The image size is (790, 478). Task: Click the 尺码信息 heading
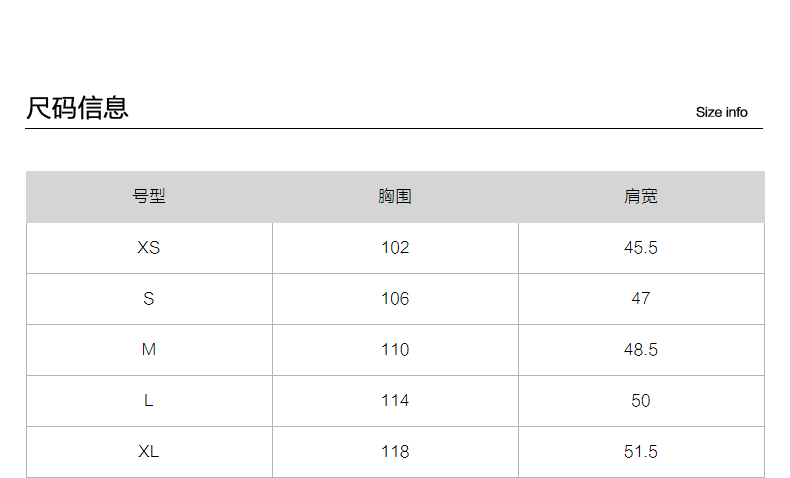click(77, 108)
